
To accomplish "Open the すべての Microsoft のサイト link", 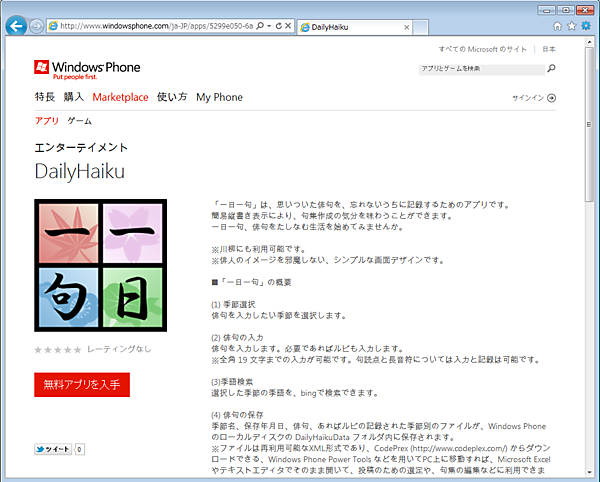I will coord(482,49).
